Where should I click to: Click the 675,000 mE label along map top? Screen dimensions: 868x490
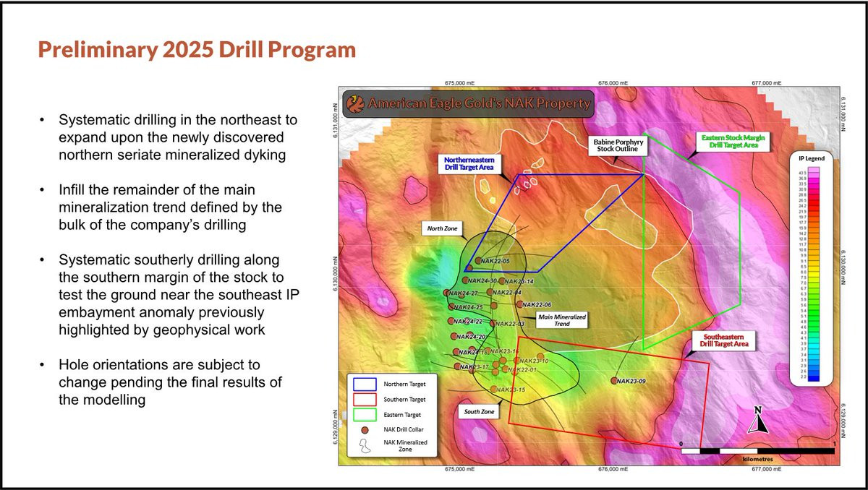tap(461, 83)
